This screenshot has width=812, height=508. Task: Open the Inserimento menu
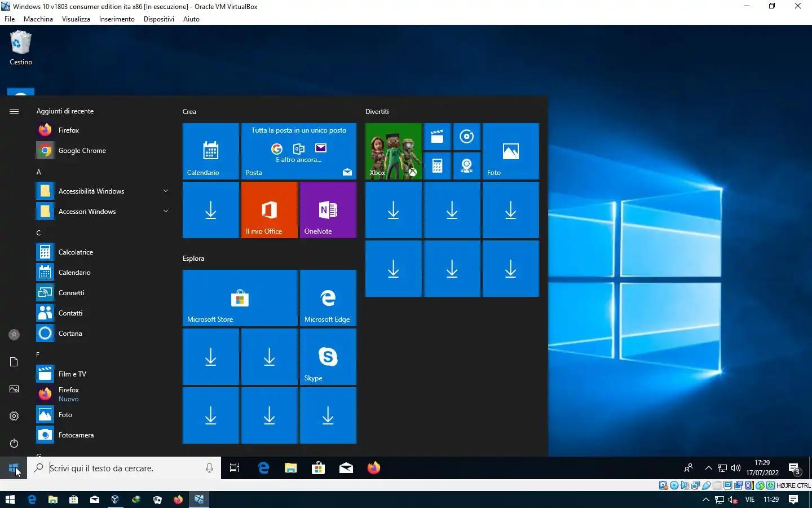click(x=117, y=19)
